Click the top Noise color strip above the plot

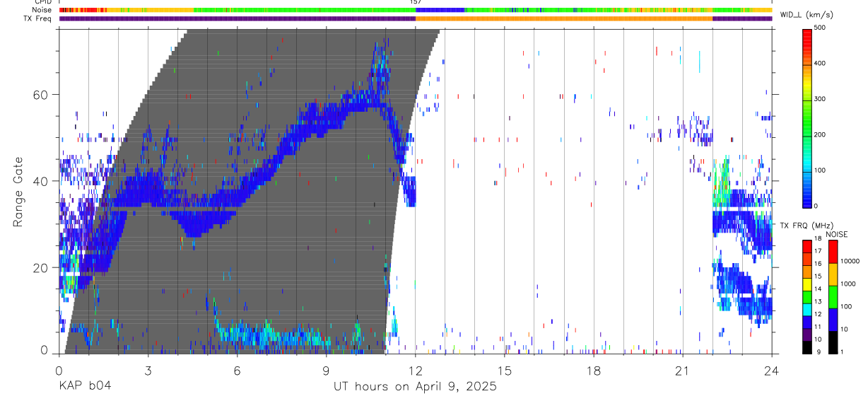[x=416, y=10]
